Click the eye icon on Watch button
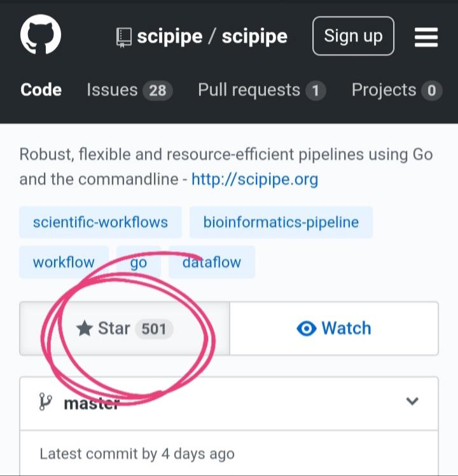The height and width of the screenshot is (476, 458). click(307, 329)
